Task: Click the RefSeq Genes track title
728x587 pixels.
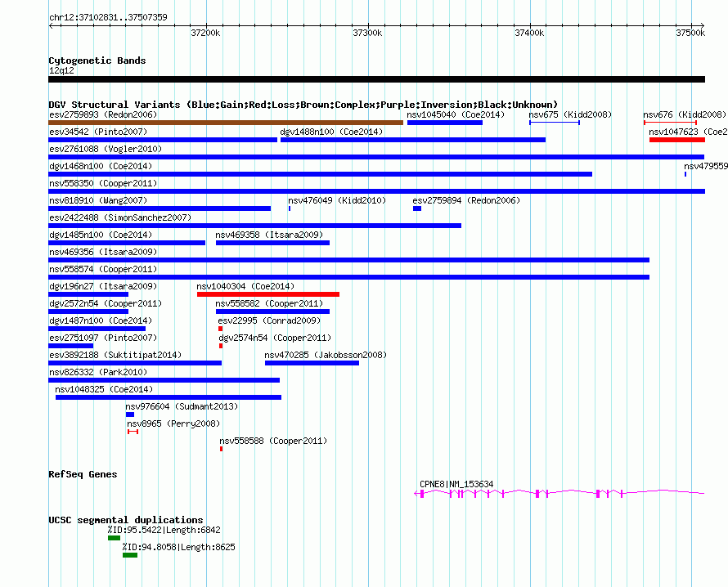Action: coord(83,474)
